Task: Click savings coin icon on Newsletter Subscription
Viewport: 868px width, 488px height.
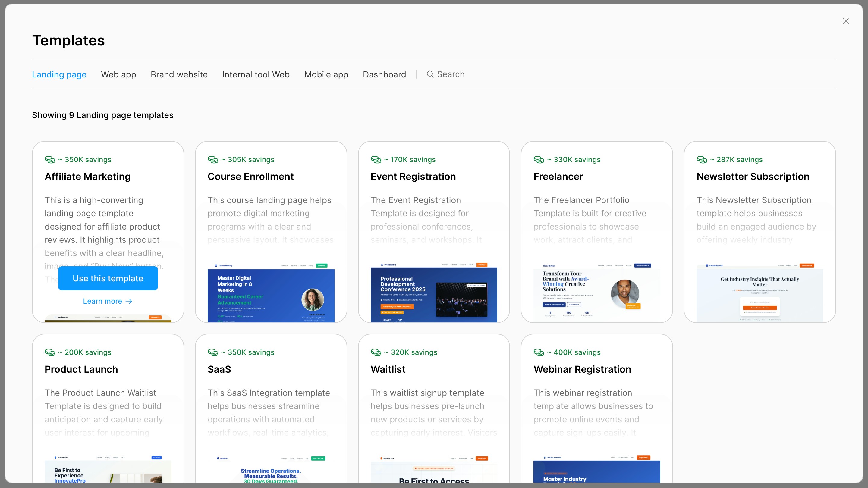Action: 702,160
